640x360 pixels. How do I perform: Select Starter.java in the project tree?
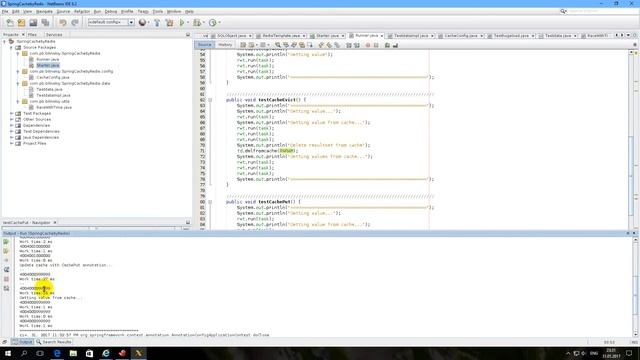(x=48, y=65)
